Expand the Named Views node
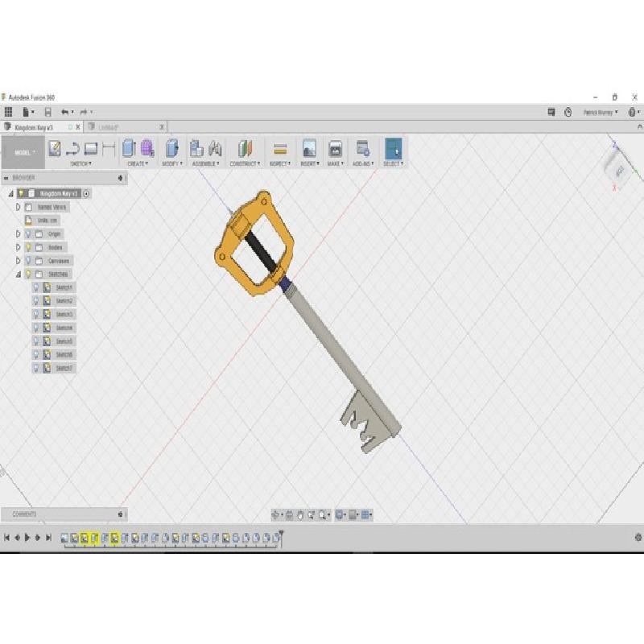 click(x=18, y=207)
